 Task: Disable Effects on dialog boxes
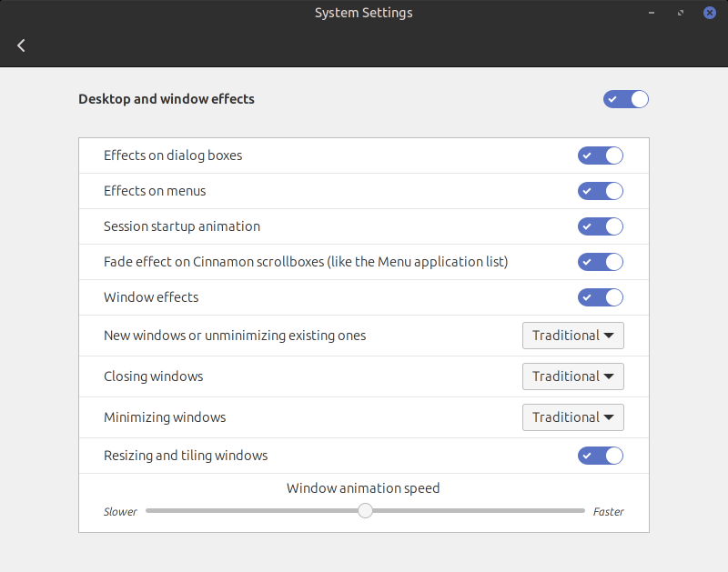[601, 156]
